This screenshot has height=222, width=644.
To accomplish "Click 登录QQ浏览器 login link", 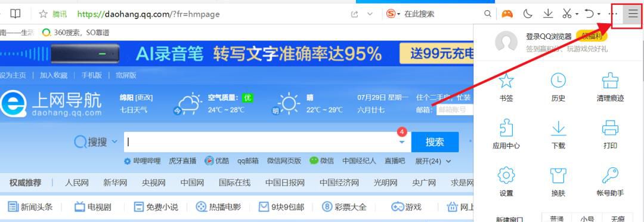I will click(549, 36).
